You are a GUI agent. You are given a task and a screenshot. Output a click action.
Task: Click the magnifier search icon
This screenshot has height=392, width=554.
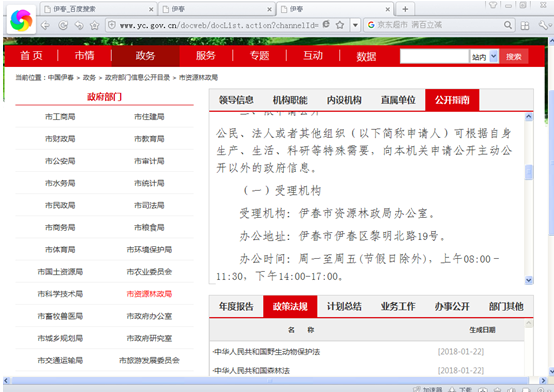(x=508, y=25)
